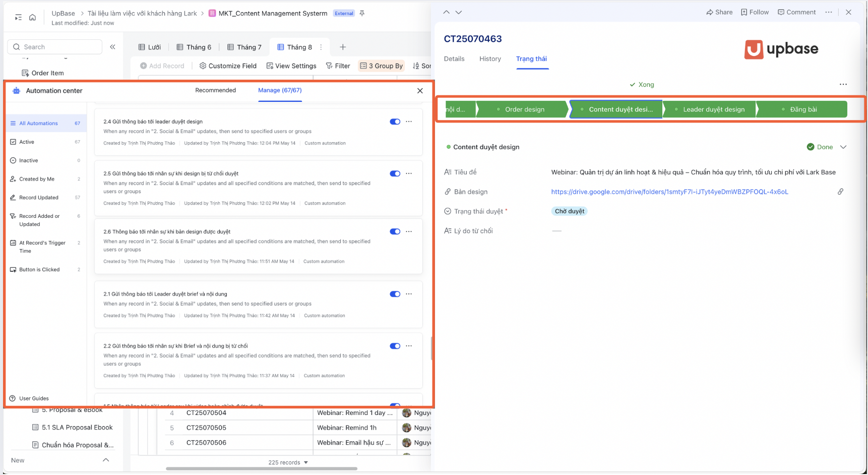The height and width of the screenshot is (475, 868).
Task: Go to next record with down chevron
Action: (458, 12)
